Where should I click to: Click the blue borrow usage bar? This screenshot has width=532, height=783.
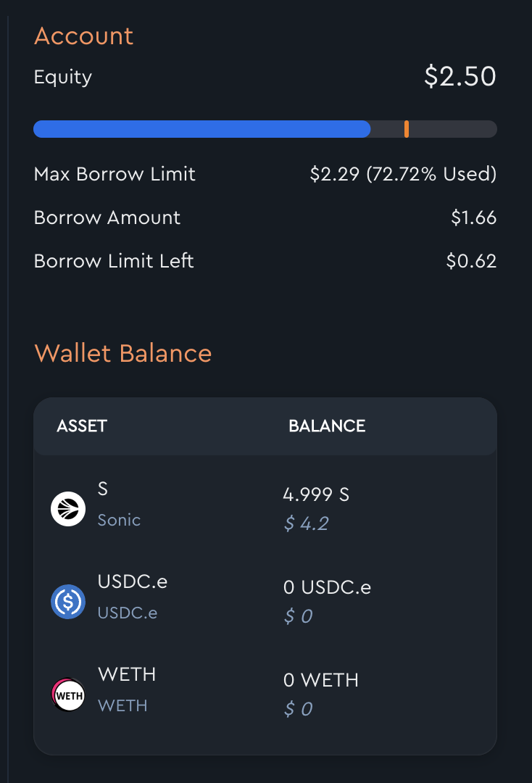202,129
